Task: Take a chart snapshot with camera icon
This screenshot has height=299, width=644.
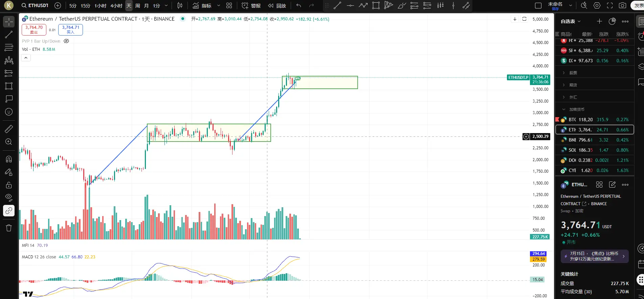Action: [x=622, y=6]
